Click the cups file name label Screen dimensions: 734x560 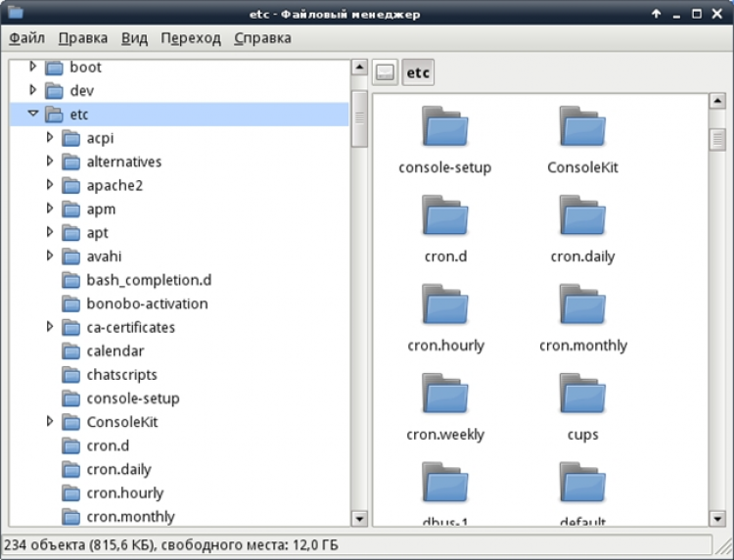click(582, 435)
